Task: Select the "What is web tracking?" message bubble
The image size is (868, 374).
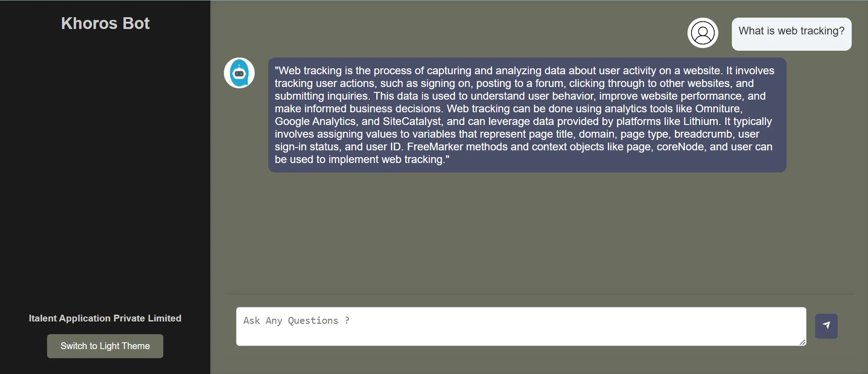Action: [x=791, y=31]
